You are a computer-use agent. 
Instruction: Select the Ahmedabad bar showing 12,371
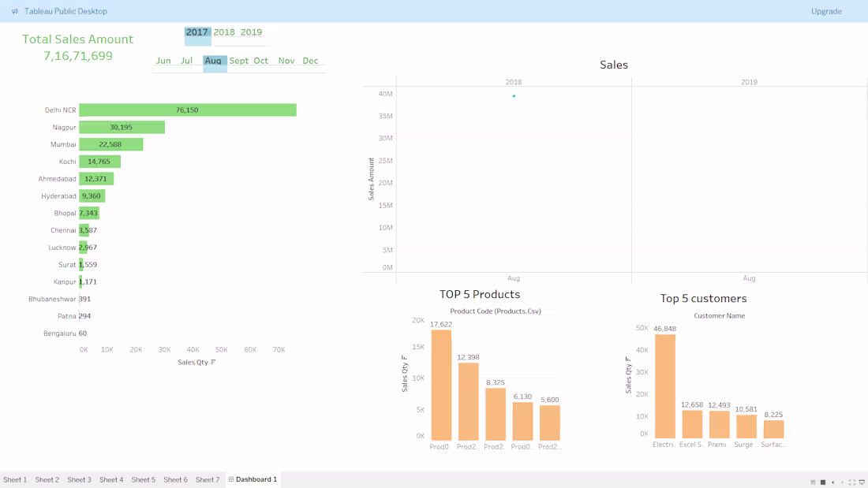tap(96, 179)
